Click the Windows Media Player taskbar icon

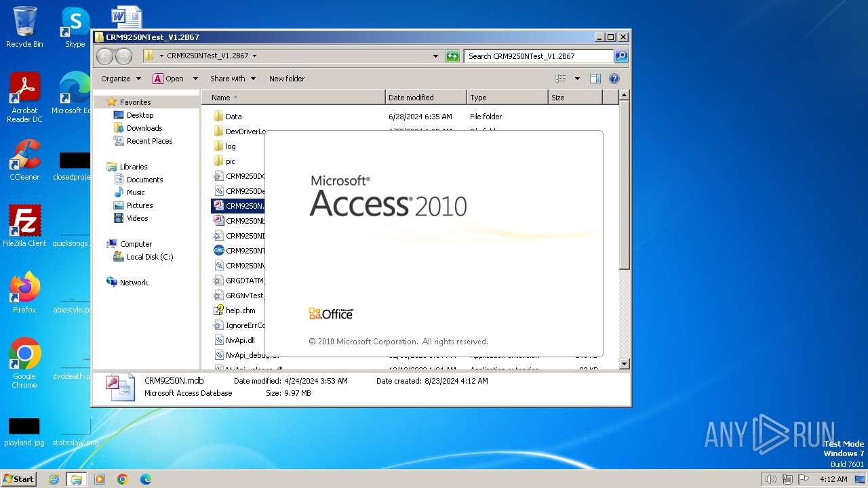pyautogui.click(x=100, y=479)
